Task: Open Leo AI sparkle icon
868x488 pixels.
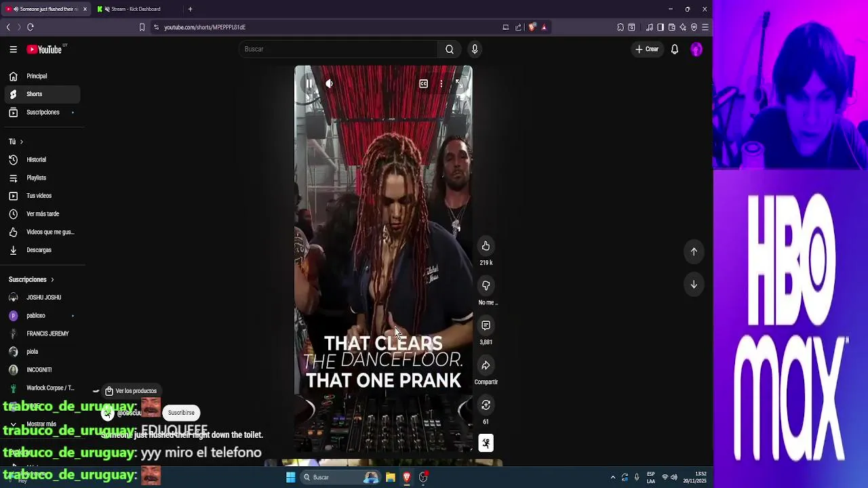Action: click(x=683, y=27)
